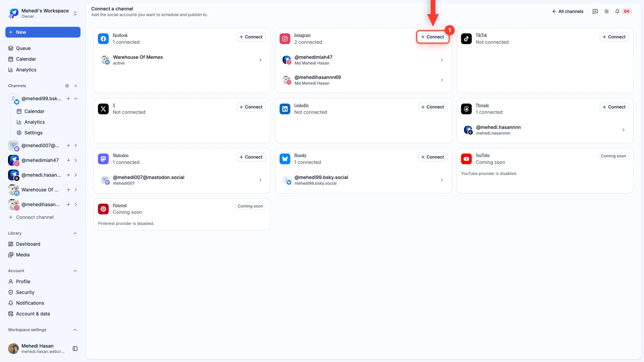Collapse sidebar using panel icon near Mehedi Hasan

(x=75, y=349)
